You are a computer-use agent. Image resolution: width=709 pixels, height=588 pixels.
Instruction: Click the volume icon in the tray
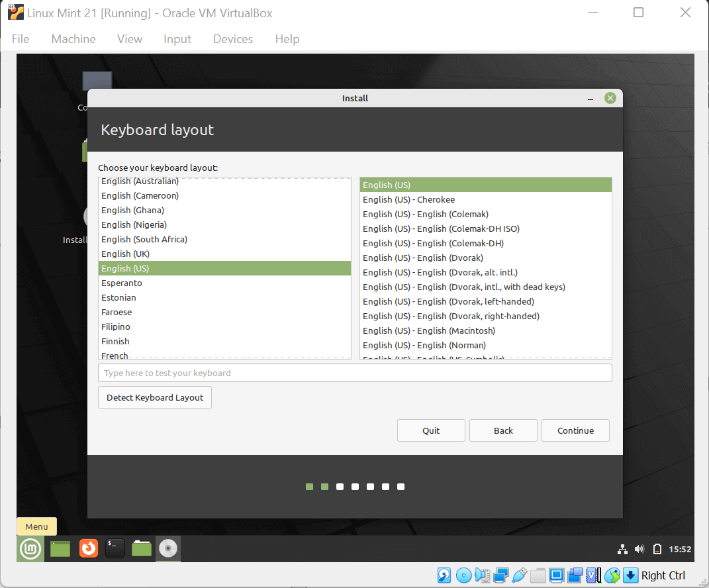639,548
